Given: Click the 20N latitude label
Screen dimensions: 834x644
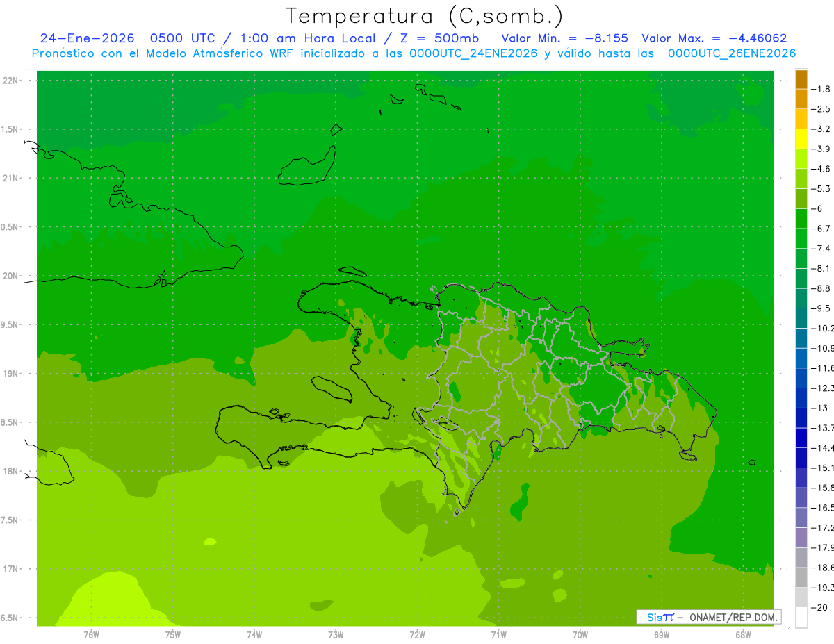Looking at the screenshot, I should (x=11, y=276).
